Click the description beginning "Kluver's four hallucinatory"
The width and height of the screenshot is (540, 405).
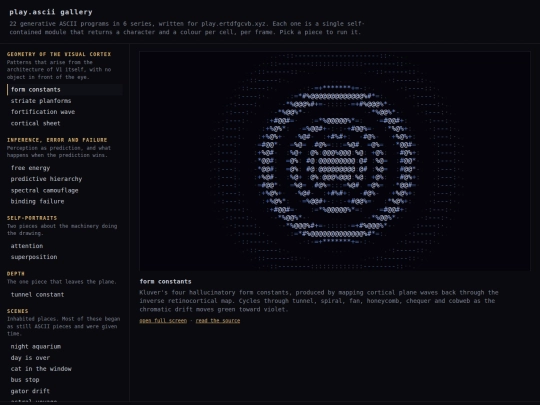[x=319, y=301]
